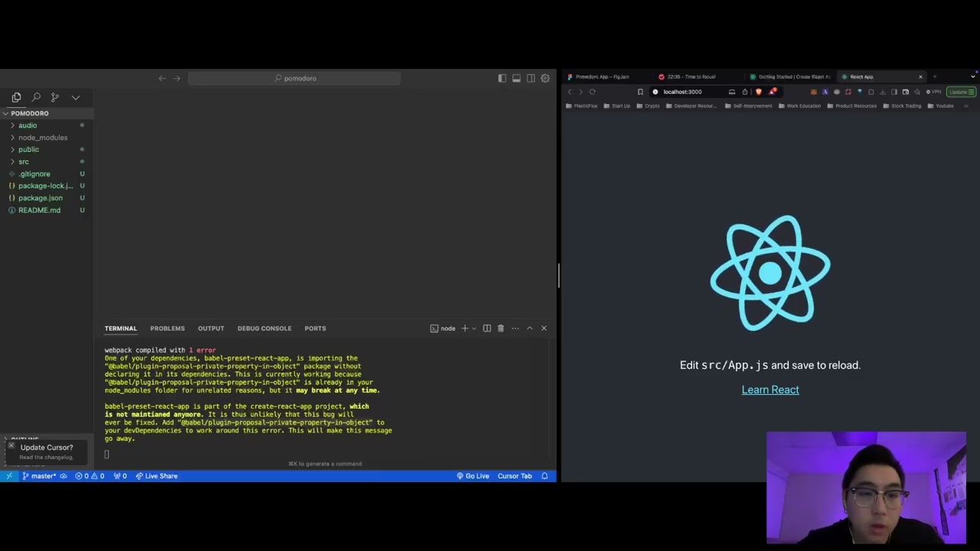Switch to the PROBLEMS panel tab
Viewport: 980px width, 551px height.
click(x=167, y=328)
